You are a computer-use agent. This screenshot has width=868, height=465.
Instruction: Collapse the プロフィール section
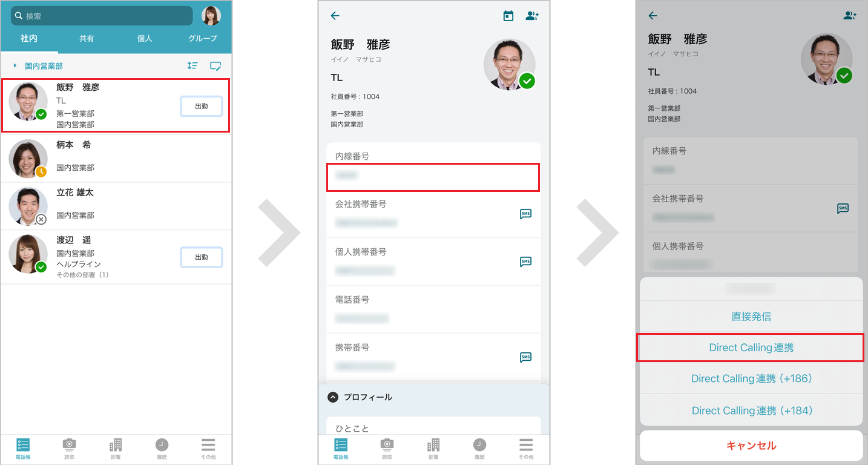point(333,397)
